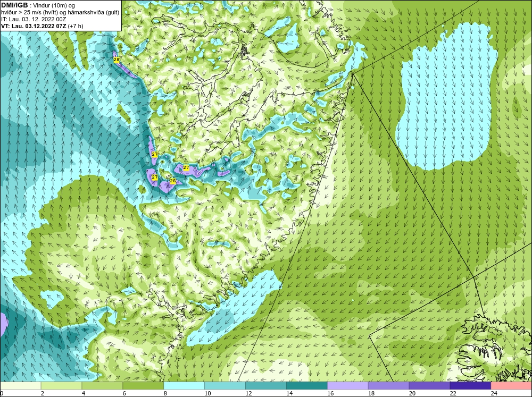Click the 27 gust label left of the southern 28
Viewport: 532px width, 397px height.
click(x=155, y=177)
